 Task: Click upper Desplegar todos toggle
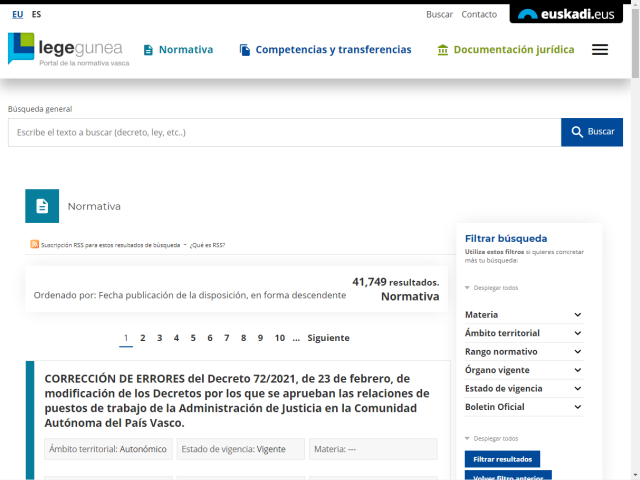[491, 288]
